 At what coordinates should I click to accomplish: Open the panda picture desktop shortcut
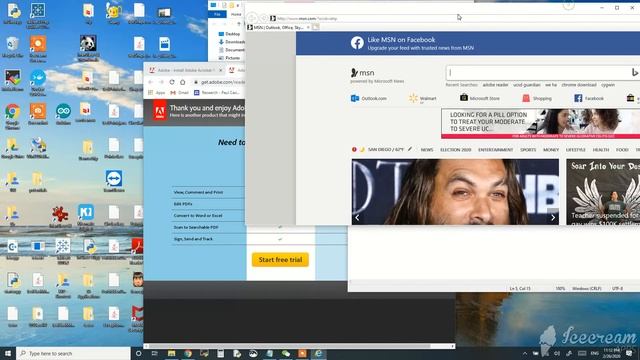click(x=88, y=48)
